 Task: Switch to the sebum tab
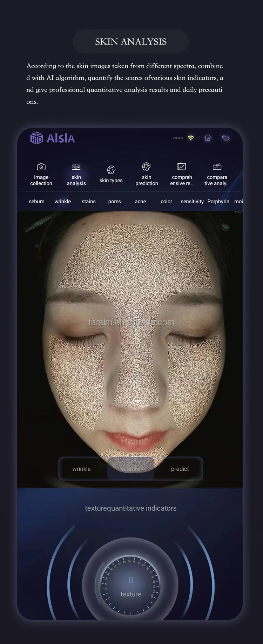coord(36,202)
